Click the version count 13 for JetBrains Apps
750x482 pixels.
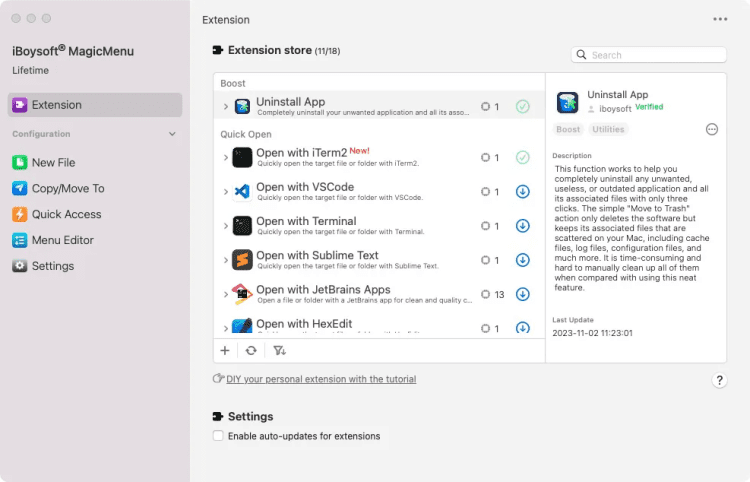tap(499, 295)
